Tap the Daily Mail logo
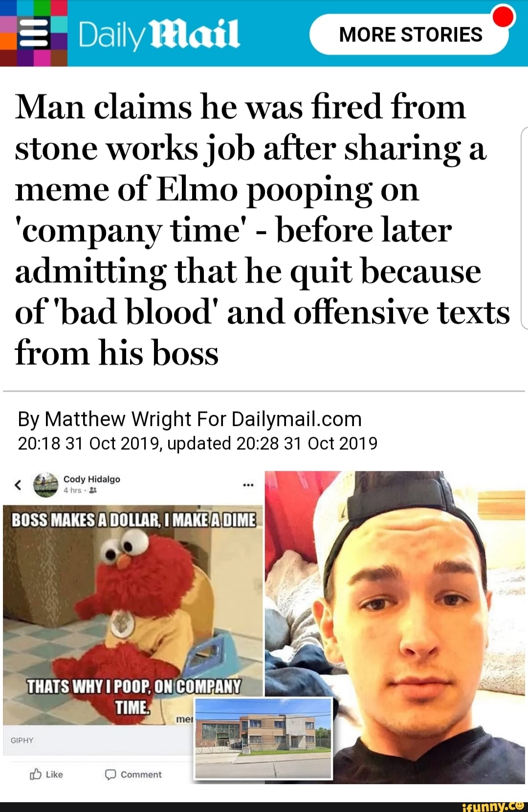 159,35
